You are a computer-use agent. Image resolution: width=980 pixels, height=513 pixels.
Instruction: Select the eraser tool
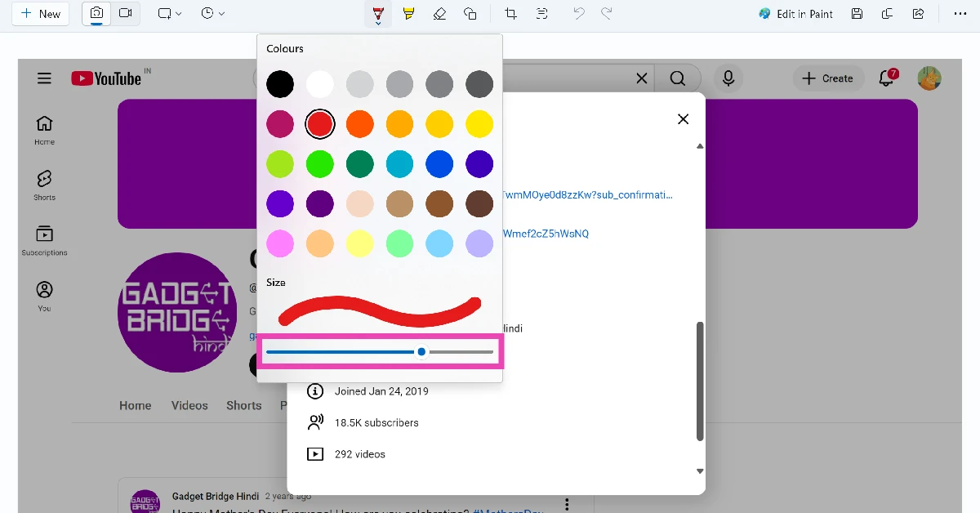(439, 13)
